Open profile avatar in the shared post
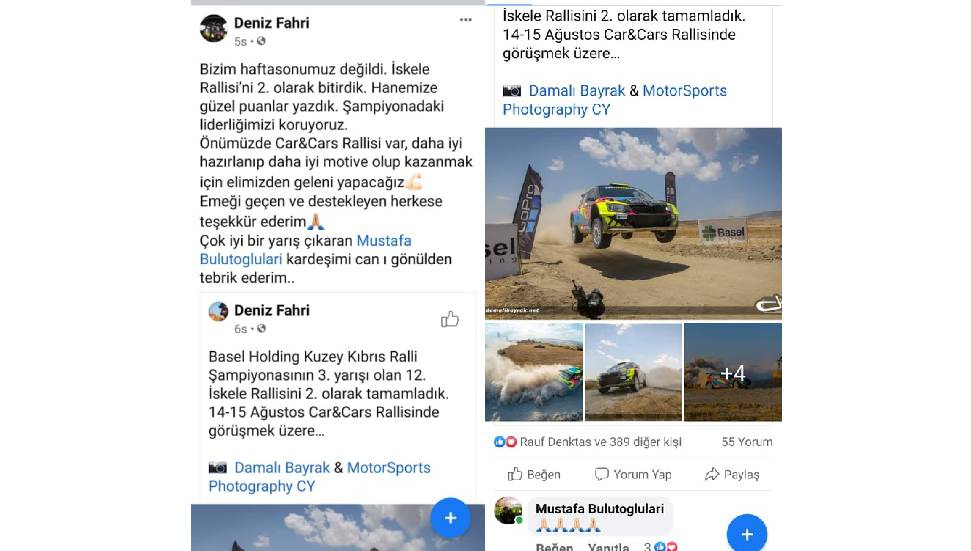Screen dimensions: 971x551 pos(218,311)
